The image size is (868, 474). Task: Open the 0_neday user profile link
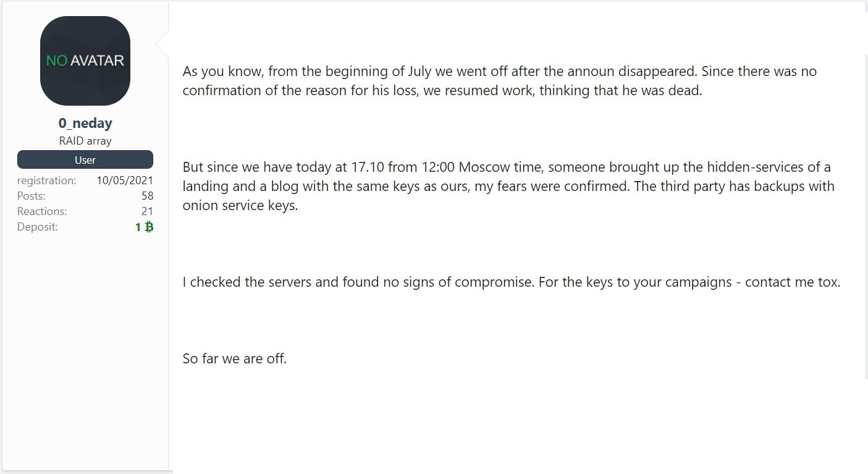(x=85, y=124)
